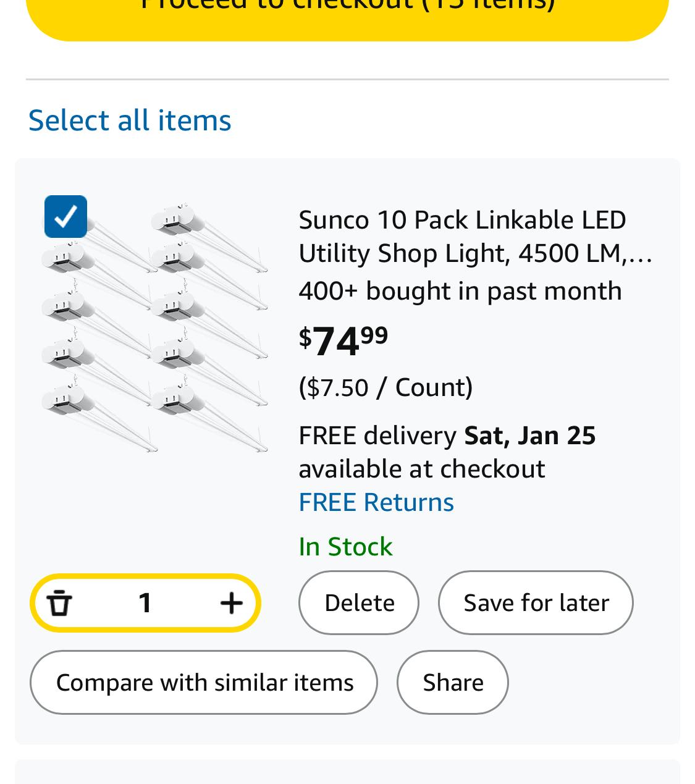695x784 pixels.
Task: Click the 400+ bought in past month text
Action: (460, 291)
